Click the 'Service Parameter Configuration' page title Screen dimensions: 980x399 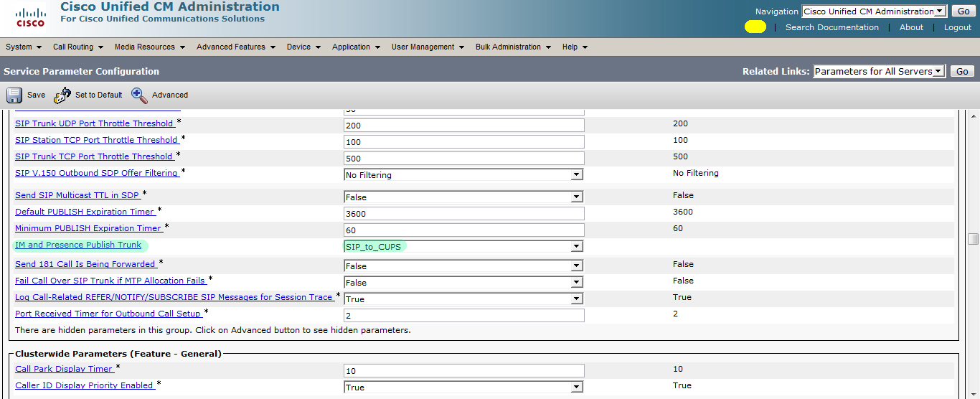pos(82,72)
